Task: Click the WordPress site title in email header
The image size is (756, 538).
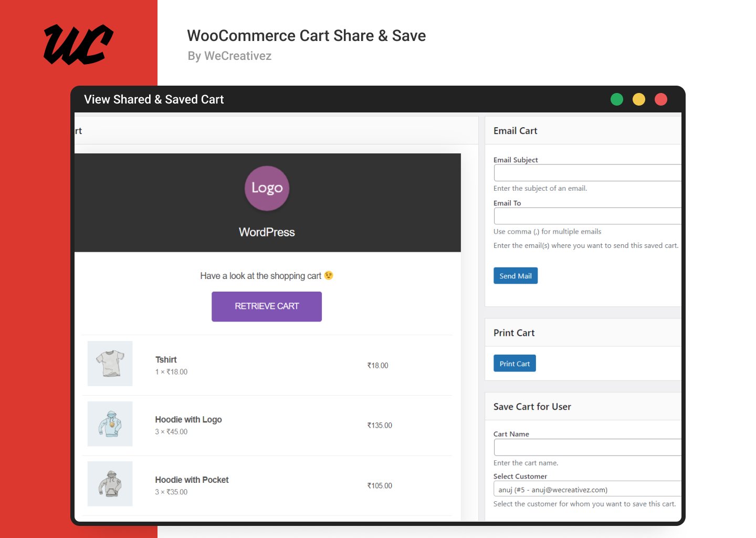Action: click(267, 232)
